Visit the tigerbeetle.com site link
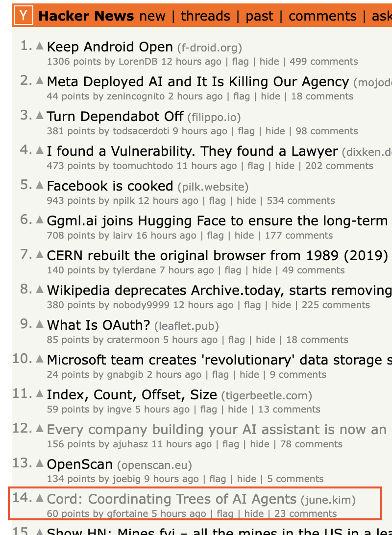Screen dimensions: 392x535 267,395
